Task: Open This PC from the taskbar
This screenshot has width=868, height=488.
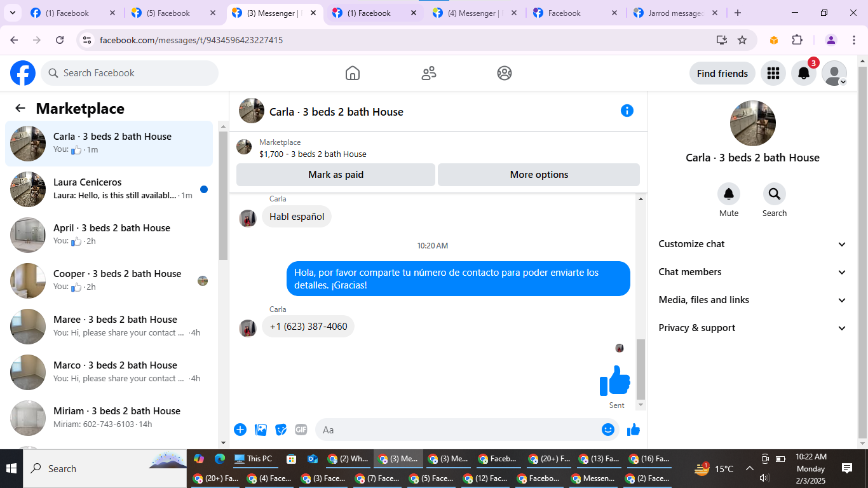Action: point(253,459)
